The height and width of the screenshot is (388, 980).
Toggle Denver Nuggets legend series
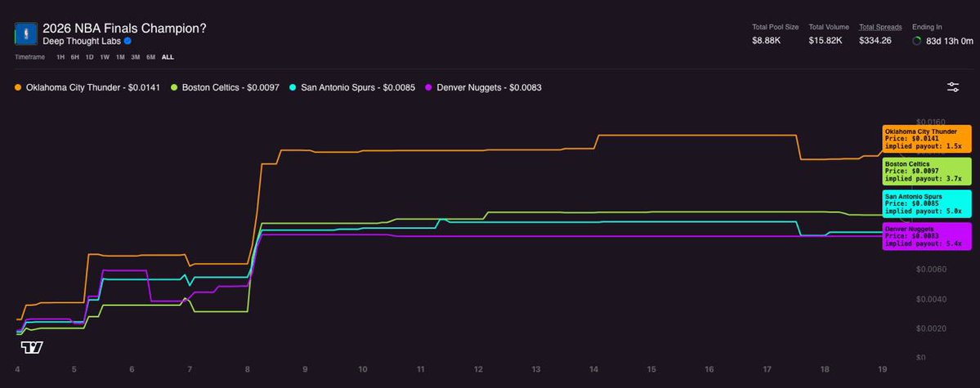[483, 87]
